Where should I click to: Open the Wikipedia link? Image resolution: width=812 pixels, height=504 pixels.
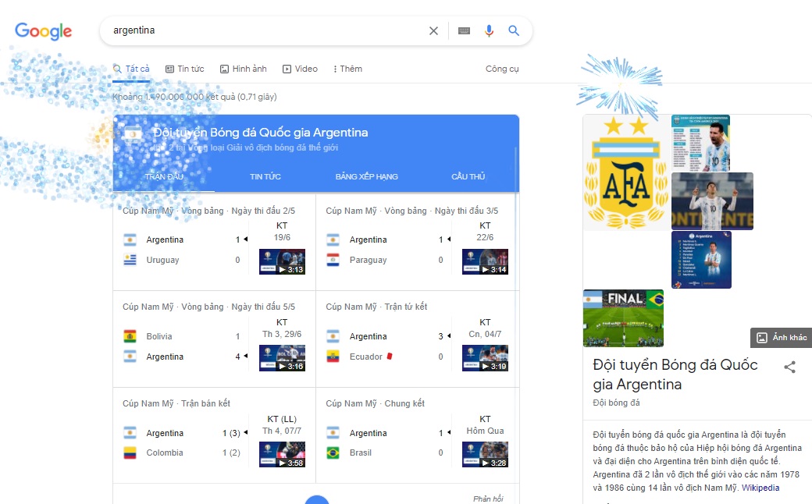760,488
